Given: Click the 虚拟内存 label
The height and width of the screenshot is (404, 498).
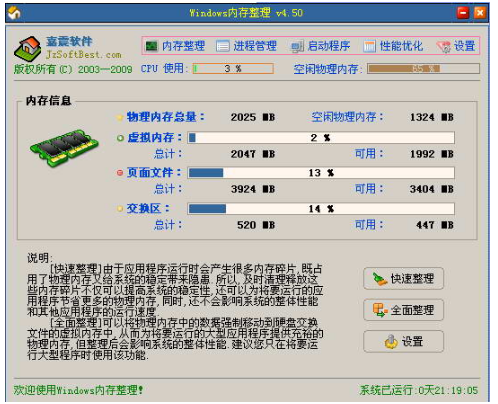Looking at the screenshot, I should click(x=154, y=137).
